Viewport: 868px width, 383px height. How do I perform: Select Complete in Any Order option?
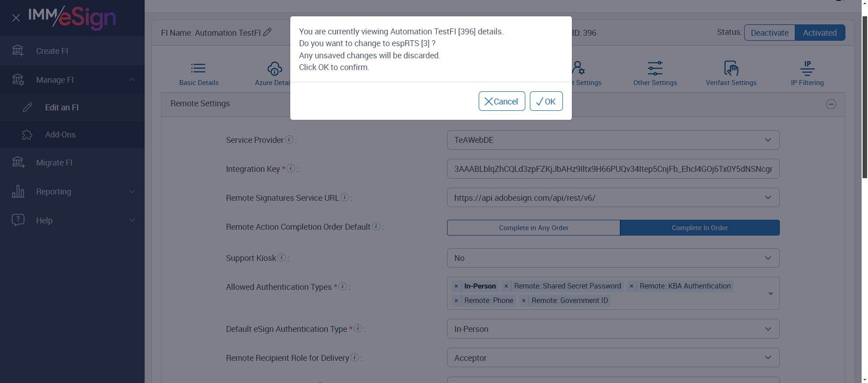click(x=533, y=228)
